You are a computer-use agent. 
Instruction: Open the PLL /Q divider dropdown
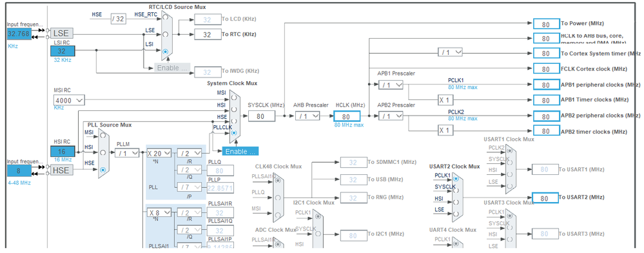190,170
